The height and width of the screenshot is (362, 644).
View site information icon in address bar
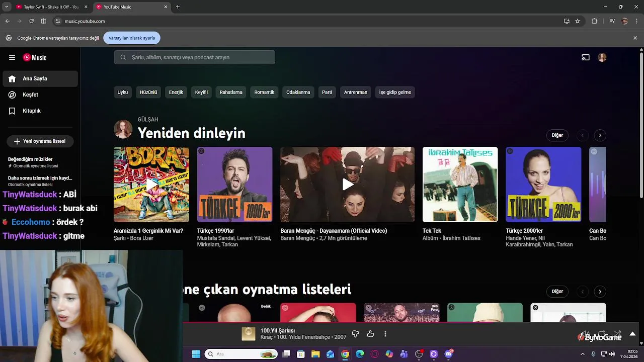58,21
